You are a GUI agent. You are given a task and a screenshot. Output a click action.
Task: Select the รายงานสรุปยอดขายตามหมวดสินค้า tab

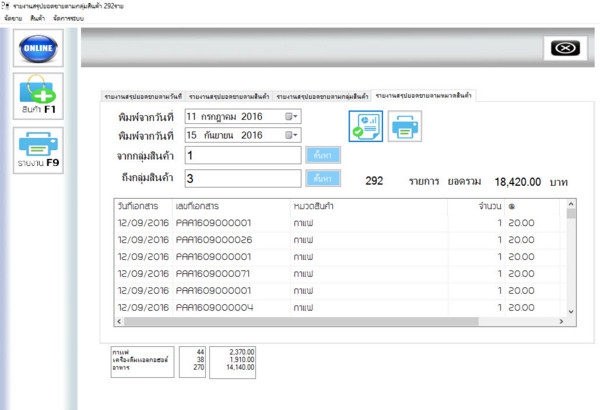(424, 95)
